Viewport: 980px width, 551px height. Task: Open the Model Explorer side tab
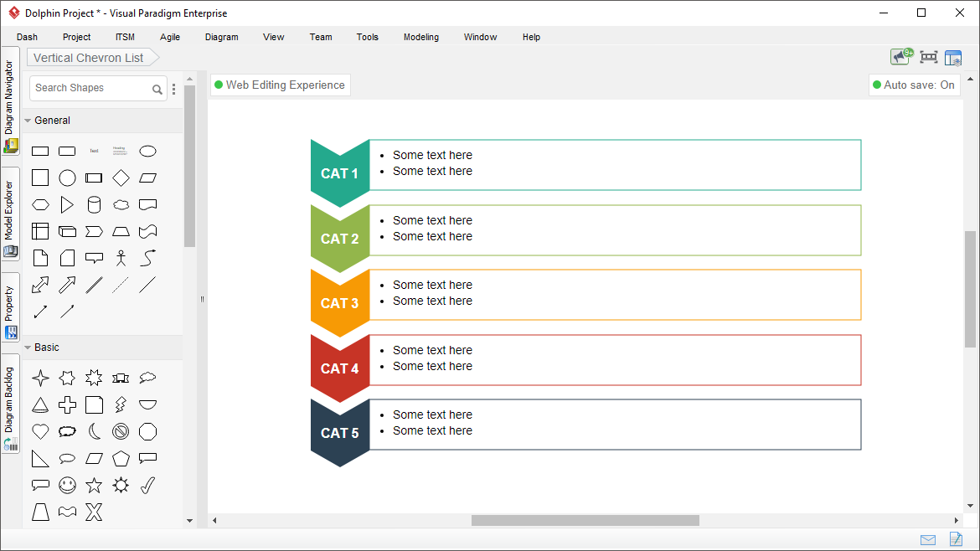10,214
